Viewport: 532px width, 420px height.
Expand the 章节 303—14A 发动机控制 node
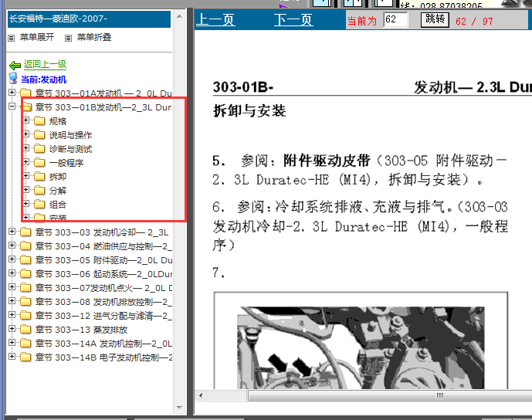point(12,342)
